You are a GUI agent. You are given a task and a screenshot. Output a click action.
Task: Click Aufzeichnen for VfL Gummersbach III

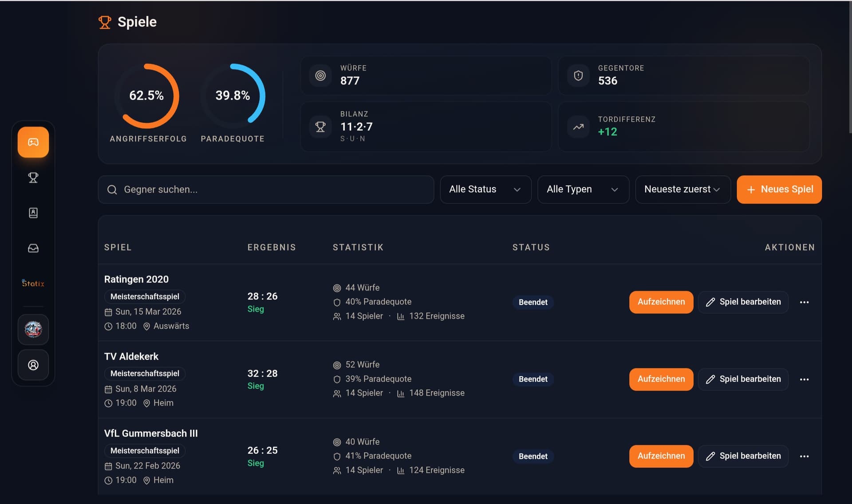tap(661, 456)
